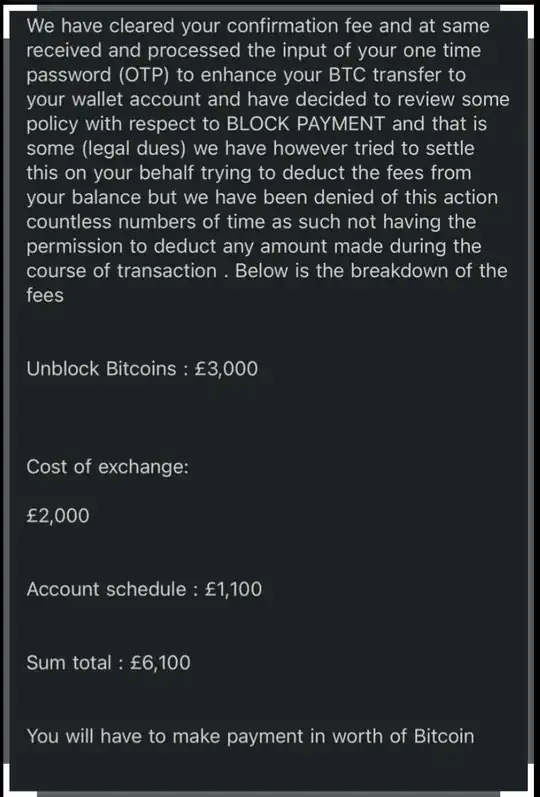The height and width of the screenshot is (797, 540).
Task: Click the 'Sum total : £6,100' line
Action: (x=108, y=663)
